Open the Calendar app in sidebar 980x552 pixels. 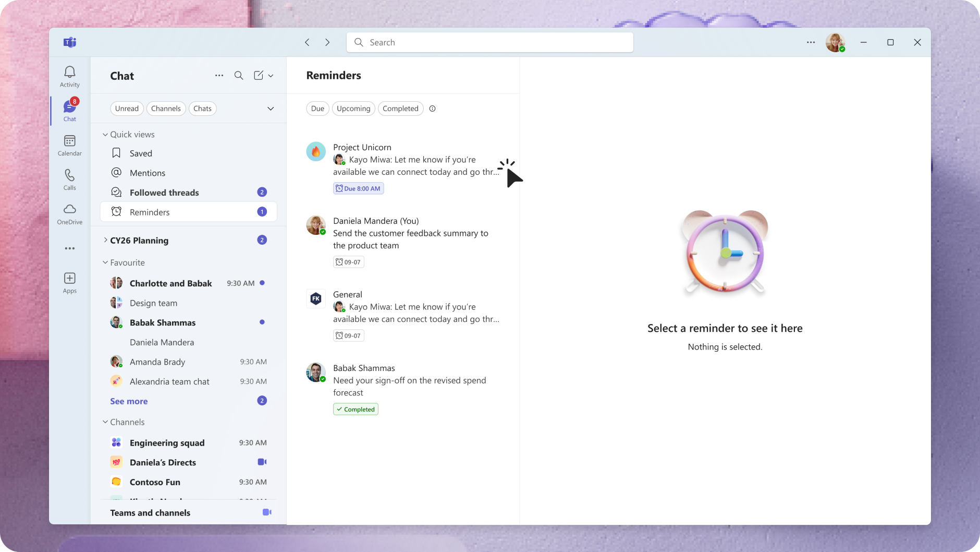pyautogui.click(x=70, y=146)
